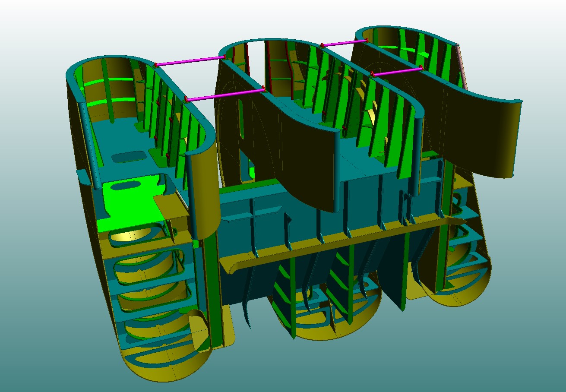Select the front magenta rod joining middle and right sections
Screen dimensions: 566x392
coord(397,71)
